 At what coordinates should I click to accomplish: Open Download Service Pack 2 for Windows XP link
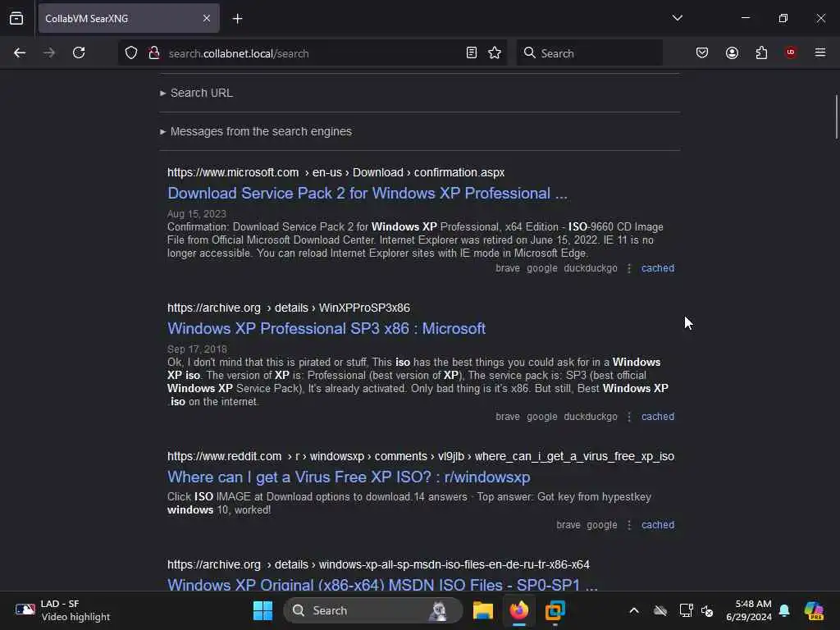367,193
